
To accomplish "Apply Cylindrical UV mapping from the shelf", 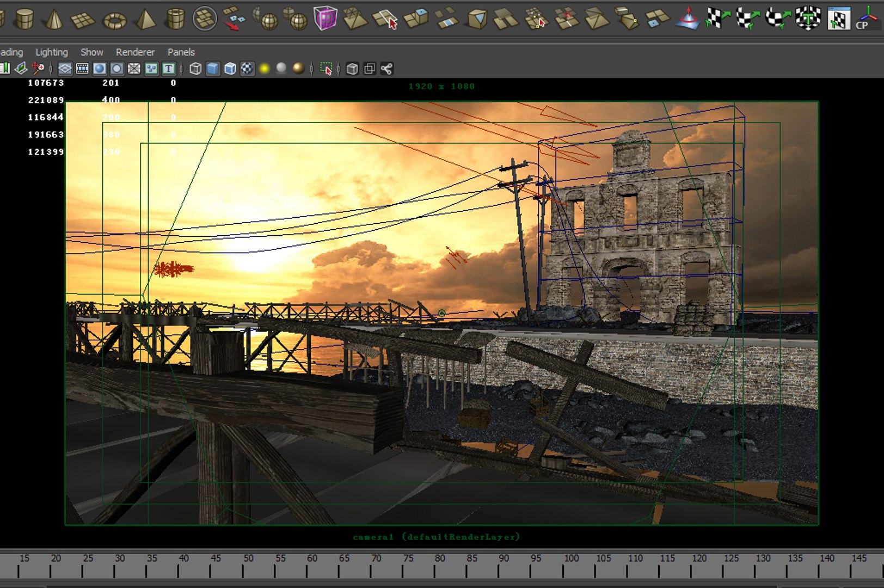I will pyautogui.click(x=748, y=19).
